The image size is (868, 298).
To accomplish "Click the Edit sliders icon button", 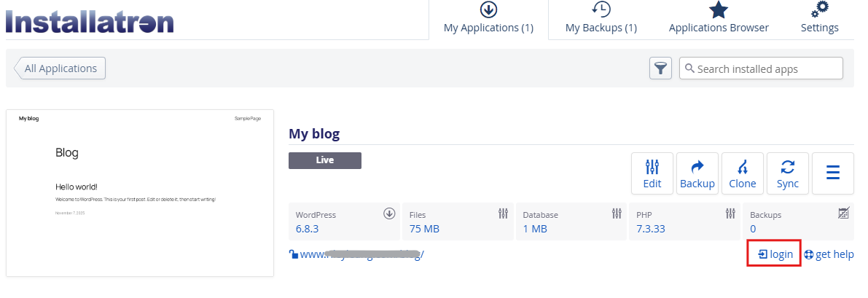I will coord(652,174).
